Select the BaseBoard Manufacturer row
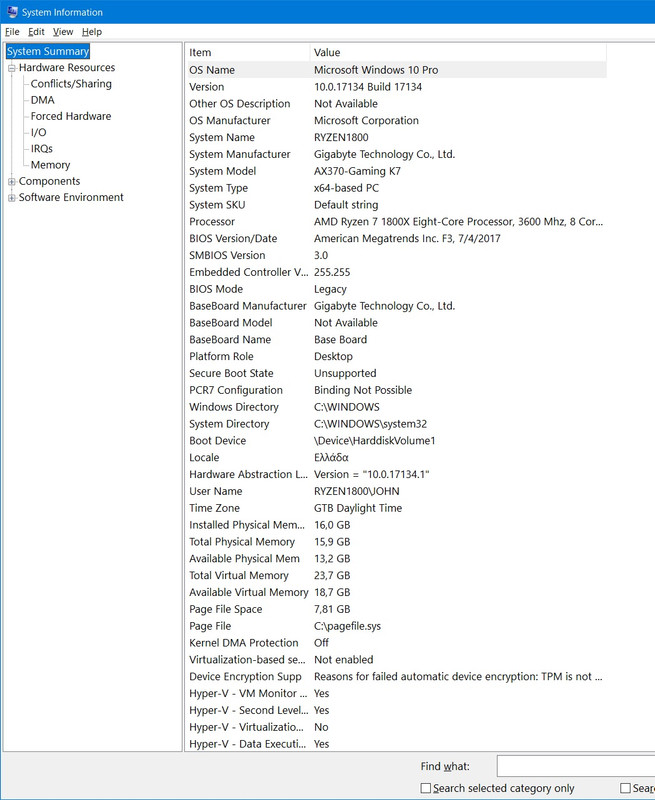Screen dimensions: 655x800 (x=397, y=306)
